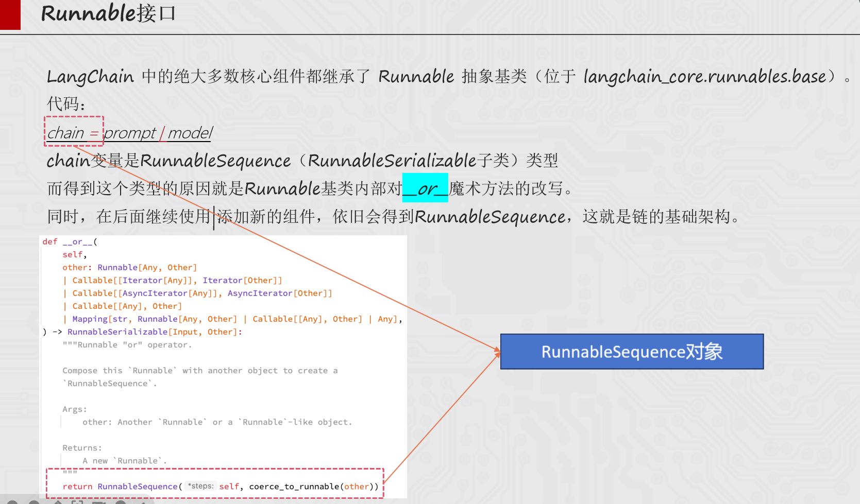Select the text "langchain_core.runnables.base"
This screenshot has width=860, height=504.
point(705,77)
